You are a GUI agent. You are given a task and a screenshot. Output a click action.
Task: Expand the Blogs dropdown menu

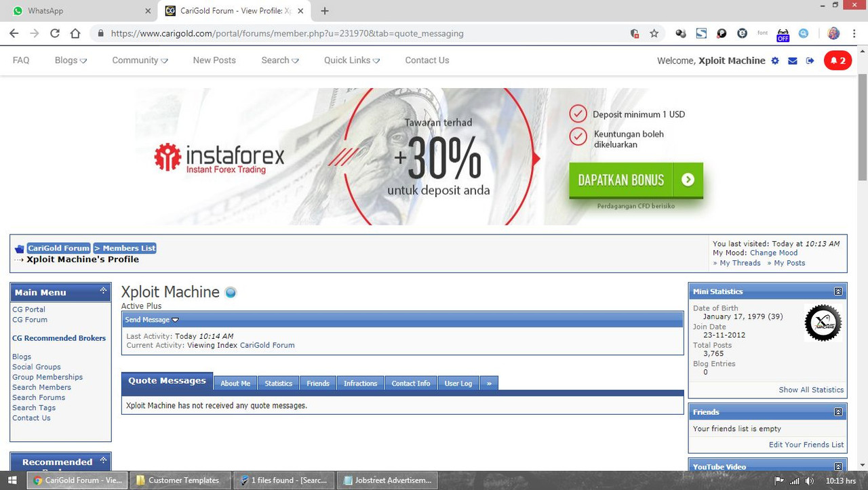point(71,60)
